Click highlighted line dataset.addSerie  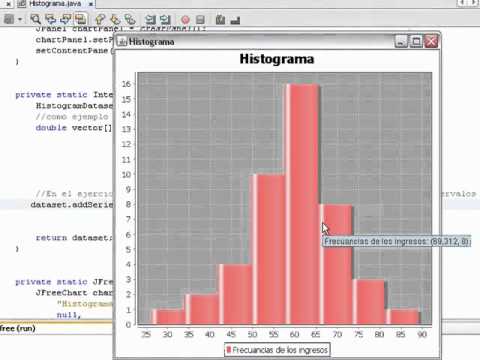(x=72, y=205)
